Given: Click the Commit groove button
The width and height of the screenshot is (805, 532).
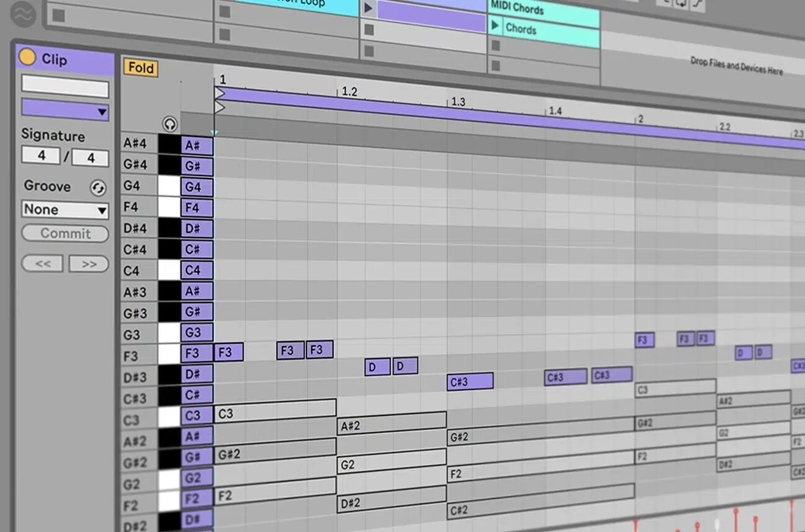Looking at the screenshot, I should pos(65,234).
